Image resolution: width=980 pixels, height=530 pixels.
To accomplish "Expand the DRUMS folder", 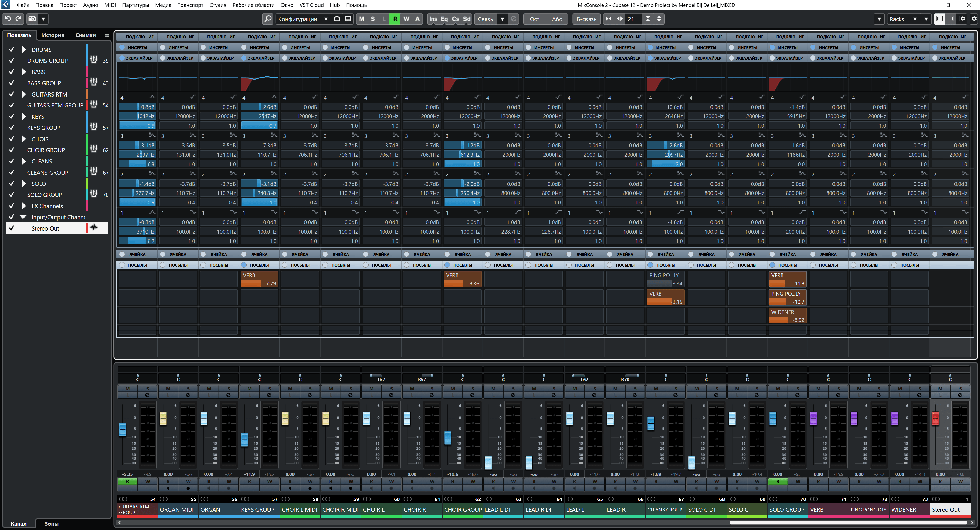I will [24, 50].
